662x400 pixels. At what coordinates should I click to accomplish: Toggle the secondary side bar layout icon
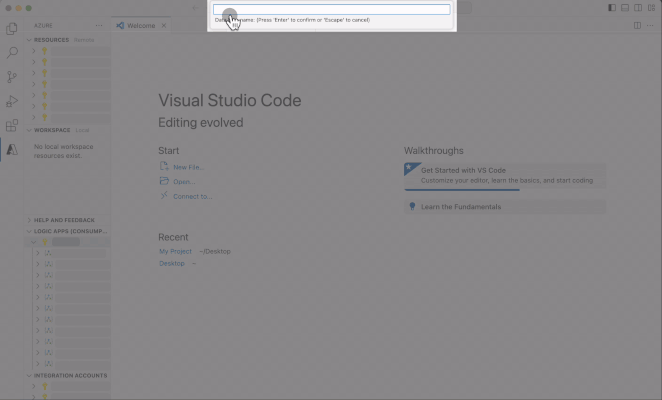click(638, 8)
